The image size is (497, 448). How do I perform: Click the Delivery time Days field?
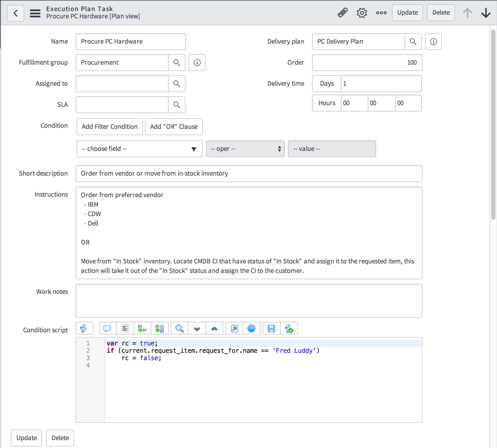381,84
